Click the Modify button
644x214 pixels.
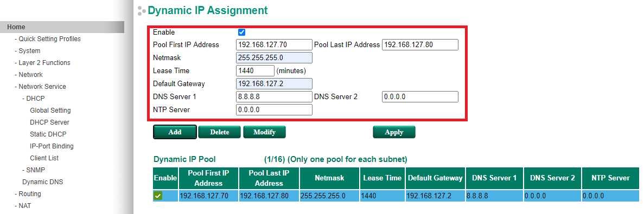tap(265, 132)
